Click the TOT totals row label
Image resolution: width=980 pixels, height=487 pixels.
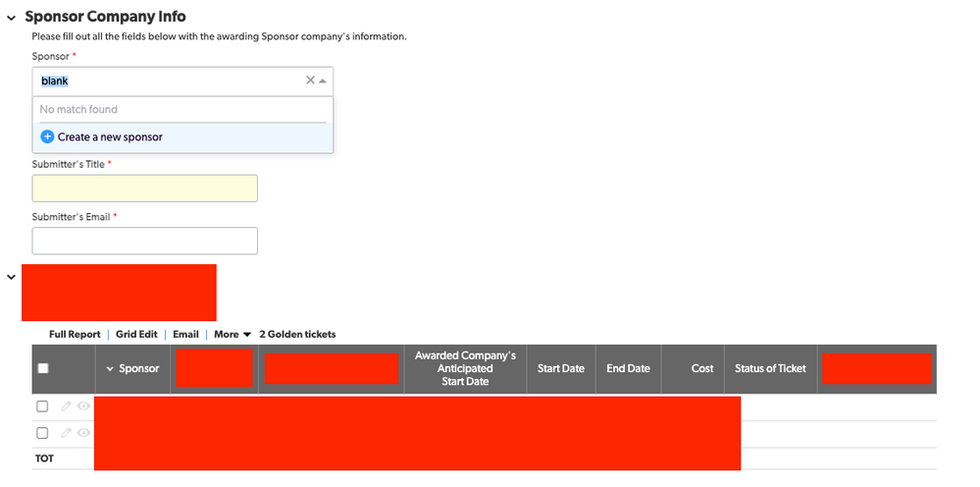[44, 459]
